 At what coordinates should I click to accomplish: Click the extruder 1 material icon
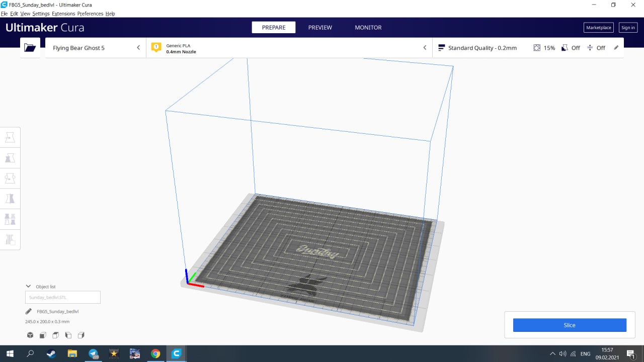156,48
